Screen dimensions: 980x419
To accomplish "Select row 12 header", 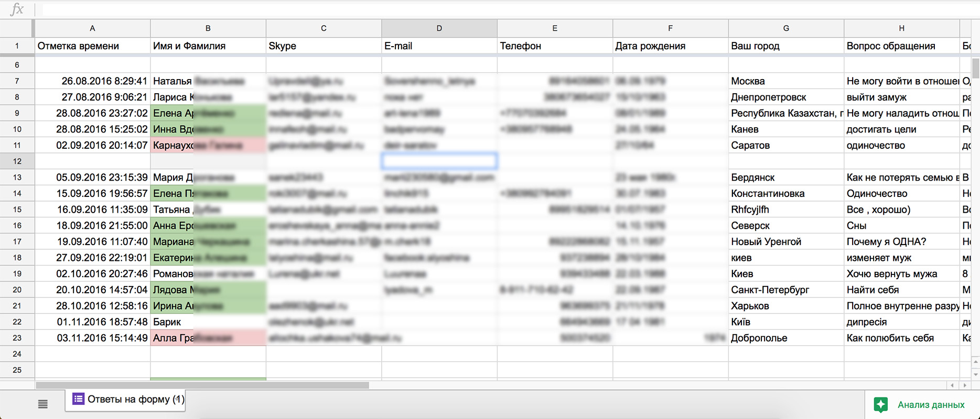I will click(17, 161).
